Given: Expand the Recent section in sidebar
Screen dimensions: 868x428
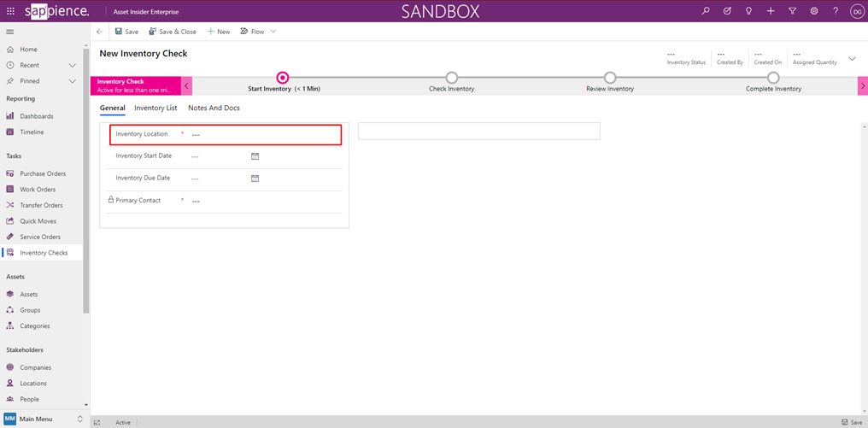Looking at the screenshot, I should point(73,65).
